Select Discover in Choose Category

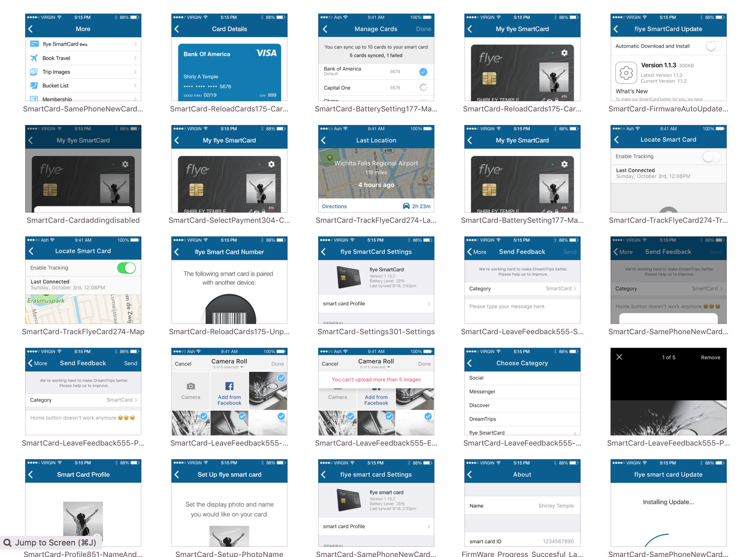point(522,405)
